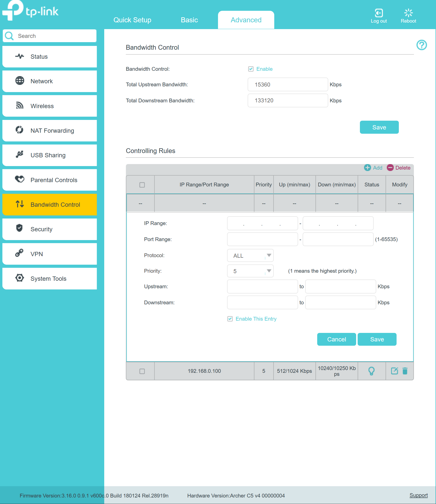Open the Security sidebar menu

click(49, 229)
